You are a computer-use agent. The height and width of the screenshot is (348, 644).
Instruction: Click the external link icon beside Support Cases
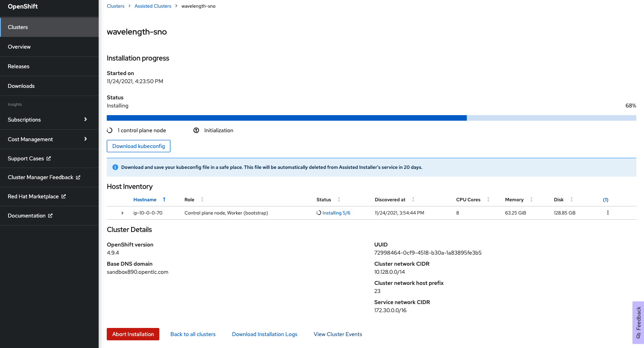click(x=49, y=158)
